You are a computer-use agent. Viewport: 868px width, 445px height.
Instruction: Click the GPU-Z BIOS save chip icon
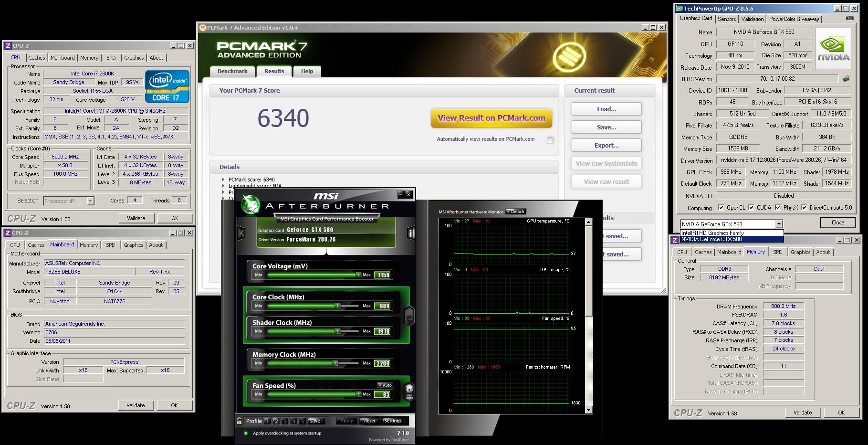click(x=846, y=79)
